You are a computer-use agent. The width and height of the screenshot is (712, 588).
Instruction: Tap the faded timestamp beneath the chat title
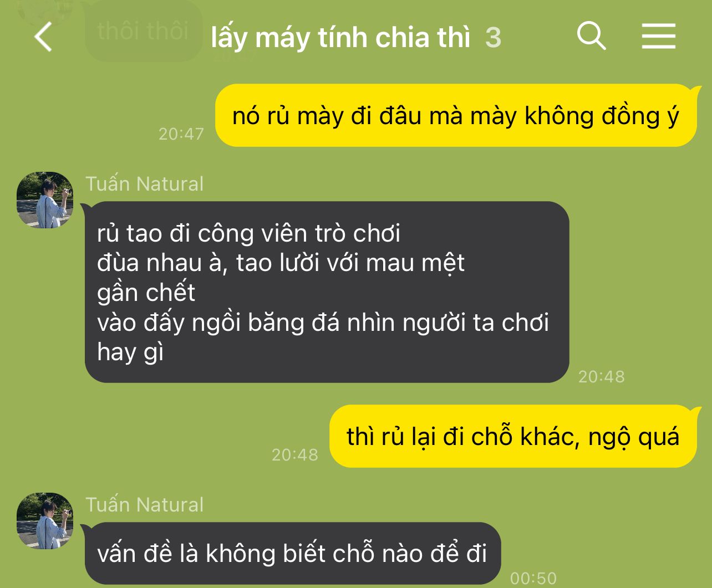click(x=235, y=56)
